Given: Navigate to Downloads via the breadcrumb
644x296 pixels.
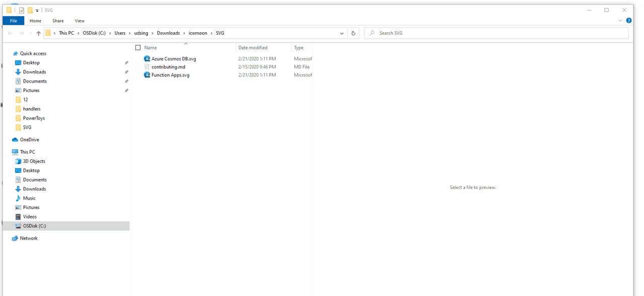Looking at the screenshot, I should pos(169,33).
